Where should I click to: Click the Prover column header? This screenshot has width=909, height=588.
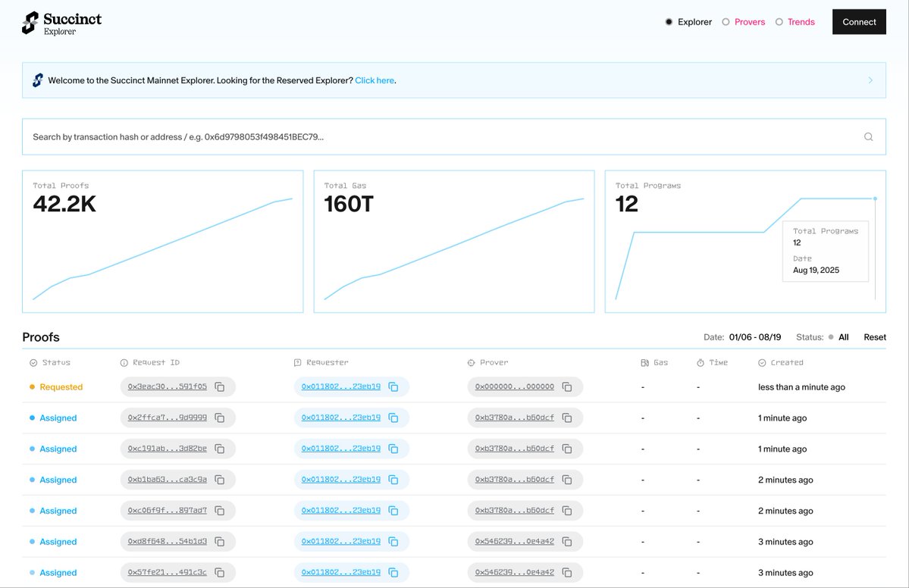tap(488, 363)
